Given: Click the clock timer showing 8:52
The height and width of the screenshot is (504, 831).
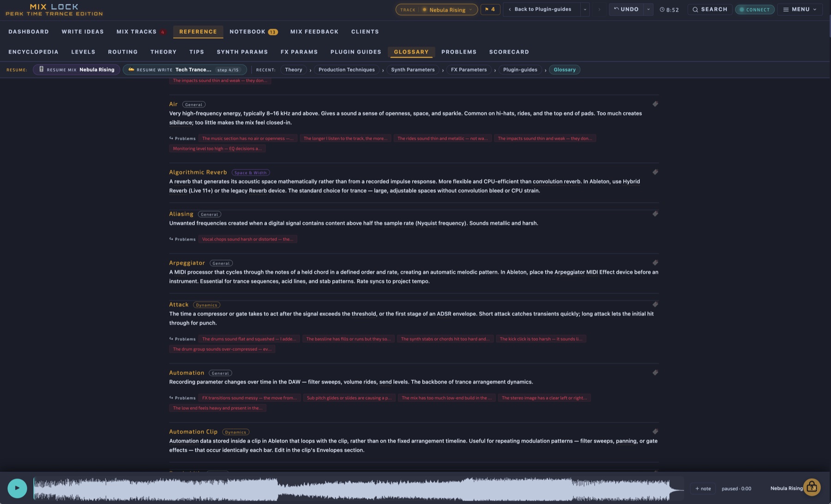Looking at the screenshot, I should point(669,10).
